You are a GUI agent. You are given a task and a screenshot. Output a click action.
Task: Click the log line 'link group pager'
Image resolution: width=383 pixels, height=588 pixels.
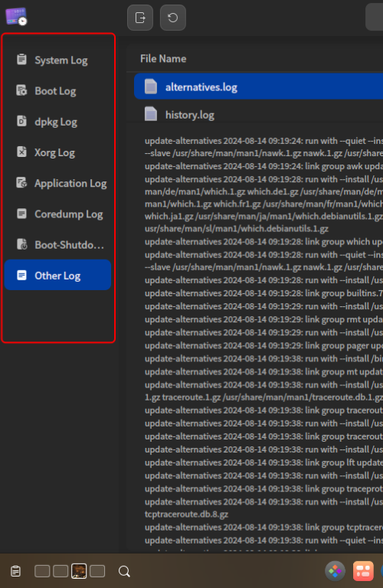pos(264,346)
